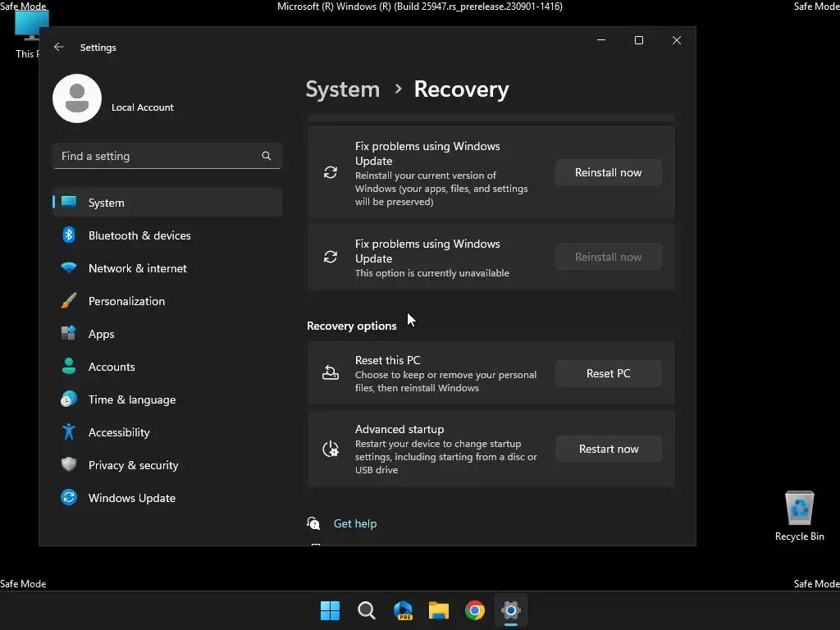Go back using the Settings back arrow
This screenshot has height=630, width=840.
[x=59, y=47]
